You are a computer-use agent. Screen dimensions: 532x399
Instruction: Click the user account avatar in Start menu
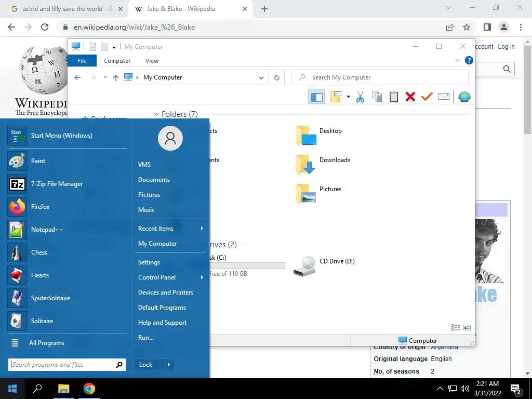point(170,138)
